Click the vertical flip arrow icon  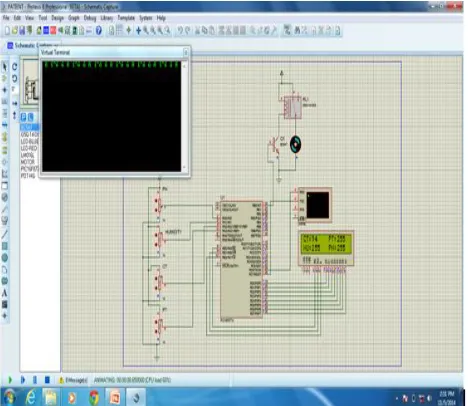pos(15,115)
